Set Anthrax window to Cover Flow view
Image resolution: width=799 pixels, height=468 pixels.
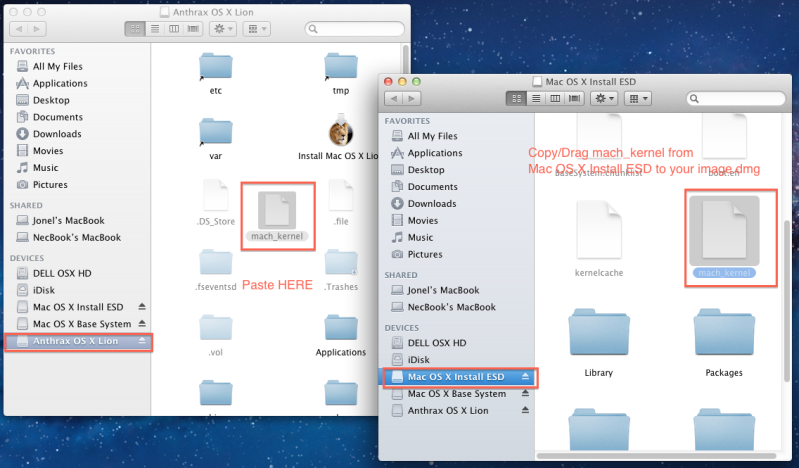pyautogui.click(x=193, y=29)
